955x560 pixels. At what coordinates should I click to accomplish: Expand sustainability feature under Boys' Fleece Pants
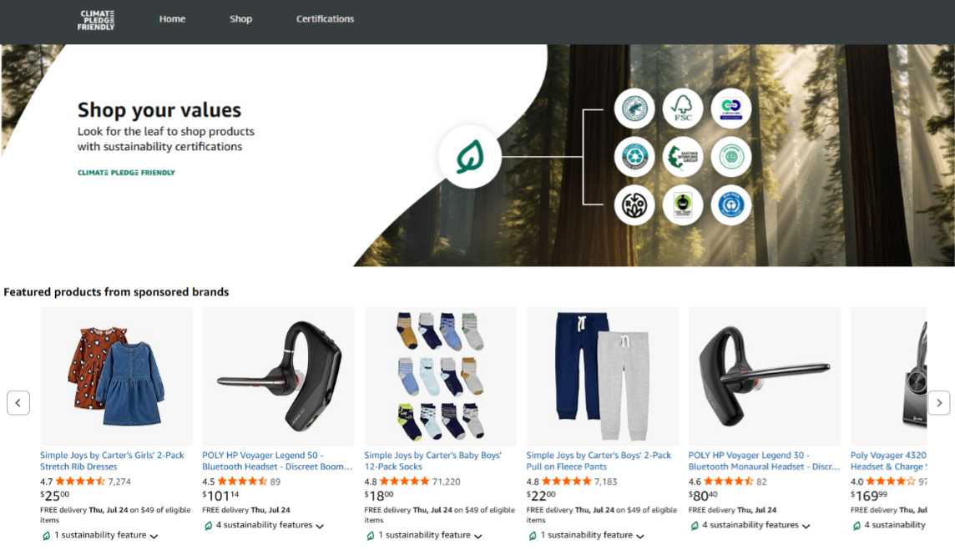585,536
